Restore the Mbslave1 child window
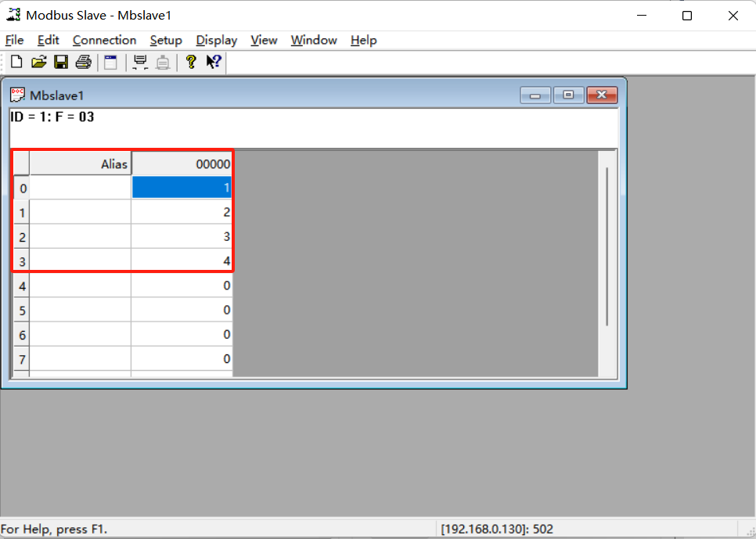This screenshot has width=756, height=539. point(568,95)
